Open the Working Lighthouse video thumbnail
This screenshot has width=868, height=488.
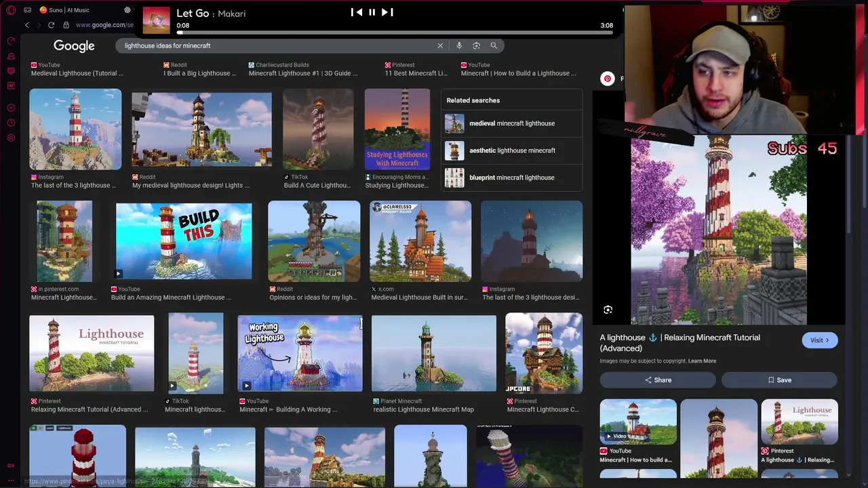(x=300, y=353)
